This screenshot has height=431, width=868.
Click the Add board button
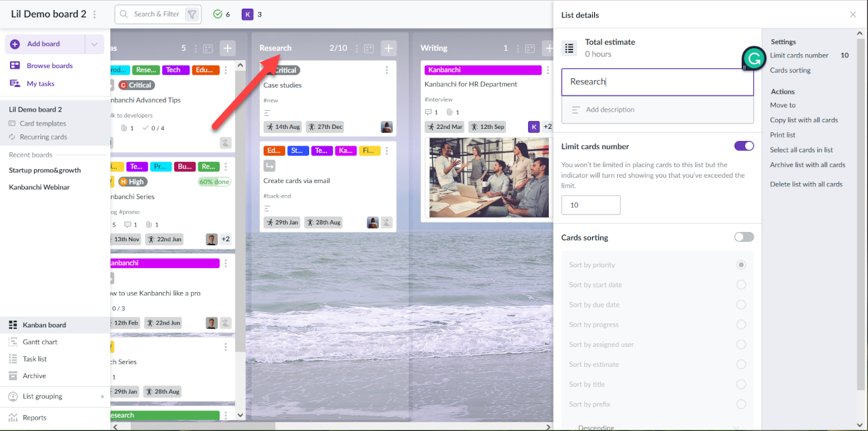[x=45, y=44]
